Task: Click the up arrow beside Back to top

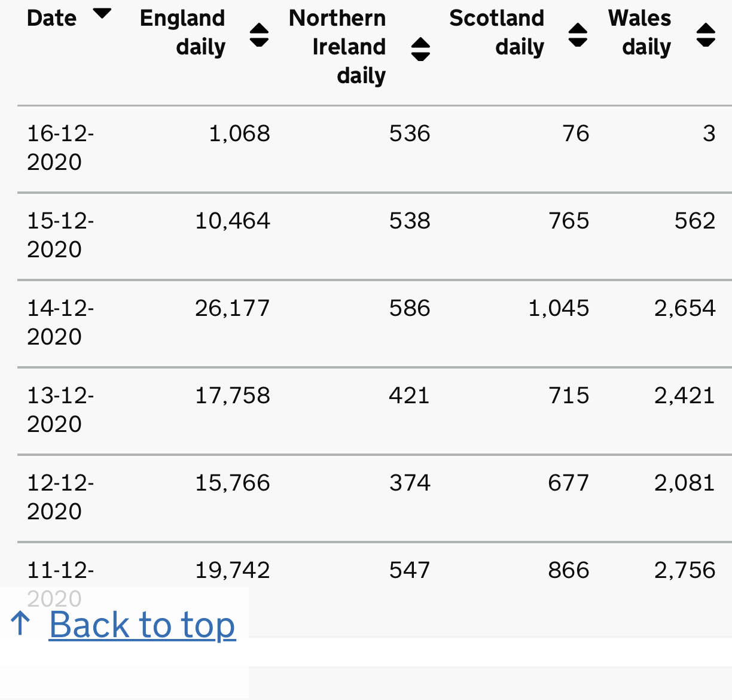Action: [x=21, y=624]
